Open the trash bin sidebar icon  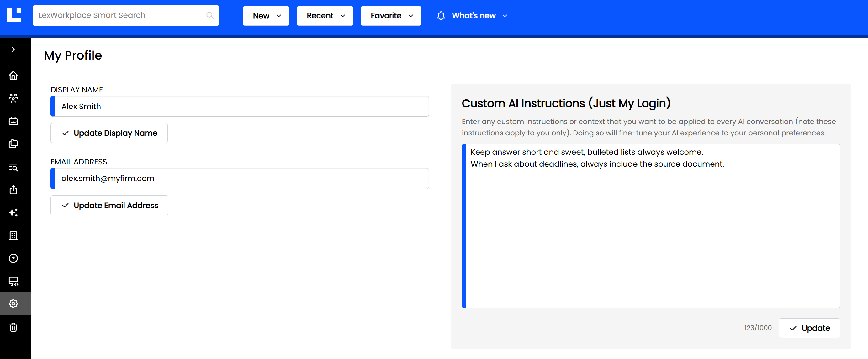(x=13, y=327)
